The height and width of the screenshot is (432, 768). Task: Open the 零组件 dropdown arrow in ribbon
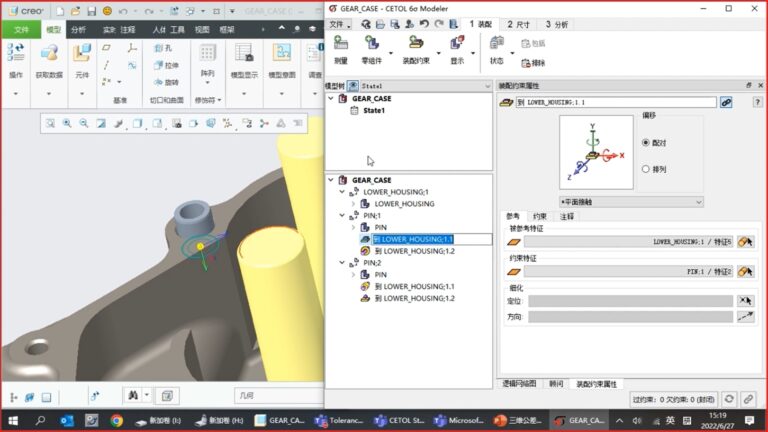(x=390, y=53)
